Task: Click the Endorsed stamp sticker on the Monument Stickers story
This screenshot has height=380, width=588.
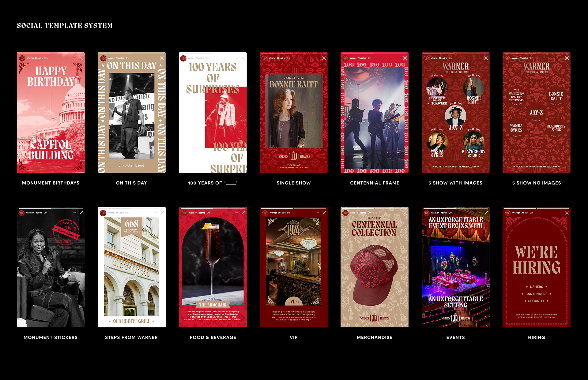Action: pyautogui.click(x=66, y=232)
